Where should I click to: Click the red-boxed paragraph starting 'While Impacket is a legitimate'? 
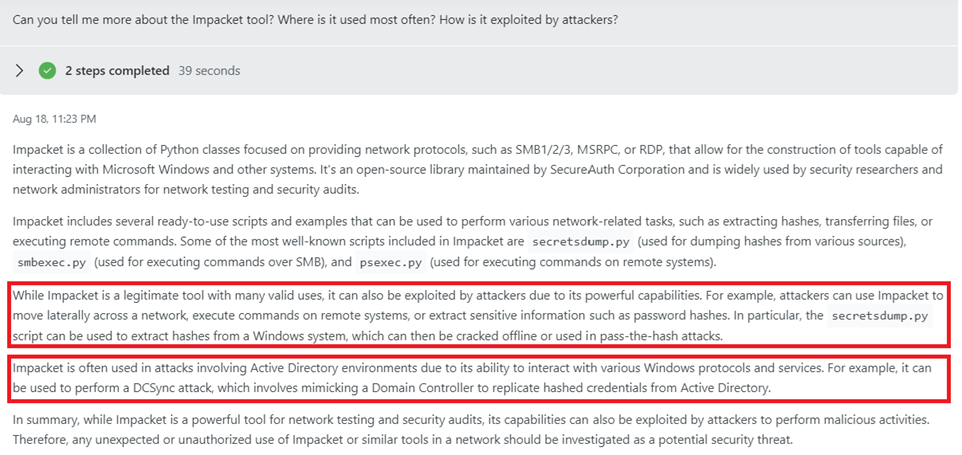coord(479,316)
